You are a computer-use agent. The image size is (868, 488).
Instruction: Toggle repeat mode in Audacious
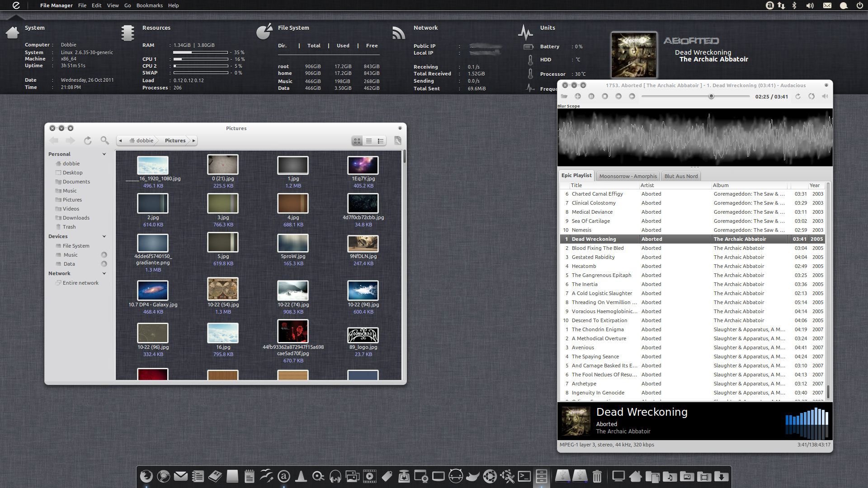pos(798,96)
